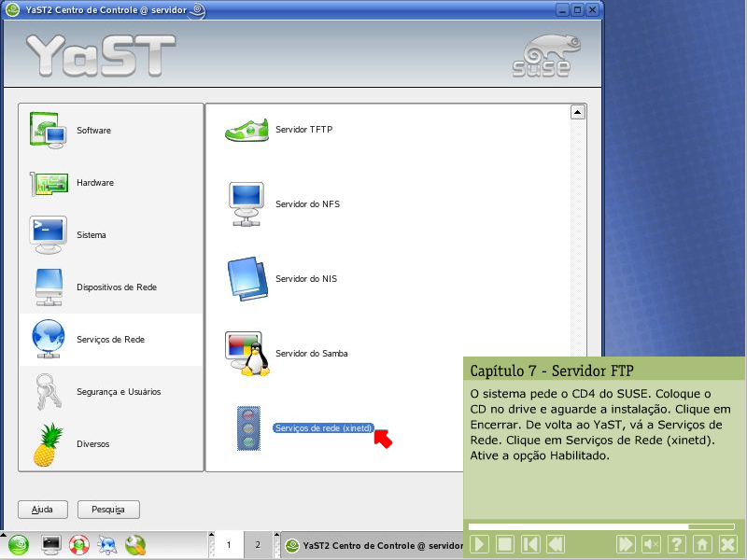Select the Hardware category icon
The width and height of the screenshot is (747, 560).
48,183
